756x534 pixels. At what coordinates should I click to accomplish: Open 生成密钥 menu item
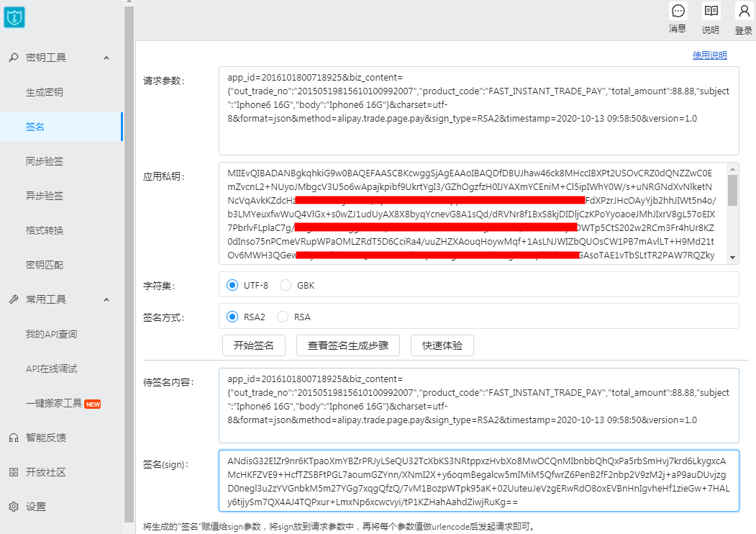[x=45, y=92]
